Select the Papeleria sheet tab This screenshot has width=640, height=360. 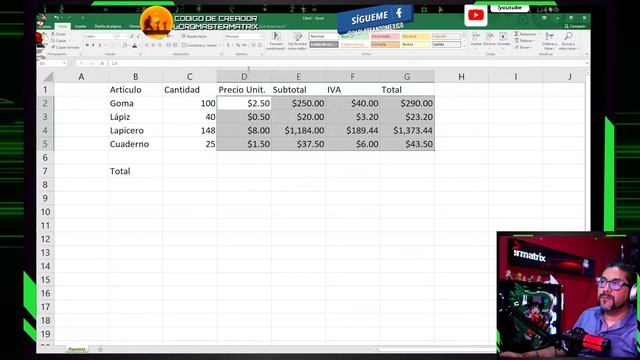(77, 349)
